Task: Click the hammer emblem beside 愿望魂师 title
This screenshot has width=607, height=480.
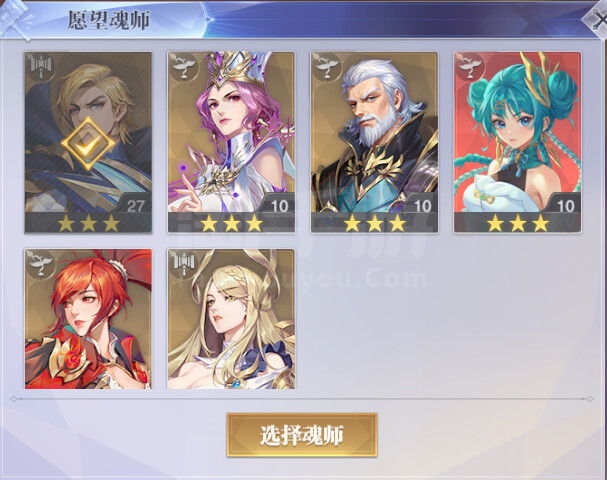Action: (x=15, y=19)
